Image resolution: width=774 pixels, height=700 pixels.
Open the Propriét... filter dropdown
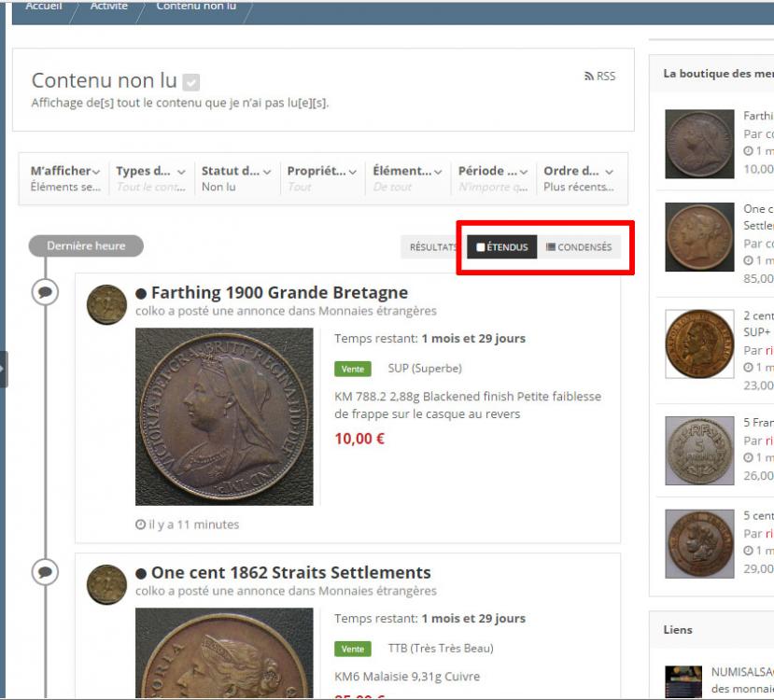click(x=322, y=178)
